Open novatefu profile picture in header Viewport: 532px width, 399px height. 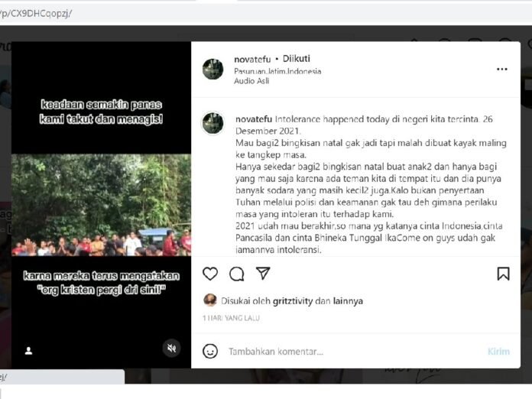point(212,70)
